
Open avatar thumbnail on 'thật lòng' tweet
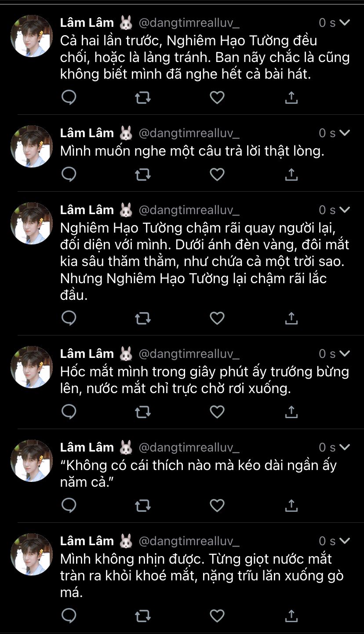pos(32,146)
